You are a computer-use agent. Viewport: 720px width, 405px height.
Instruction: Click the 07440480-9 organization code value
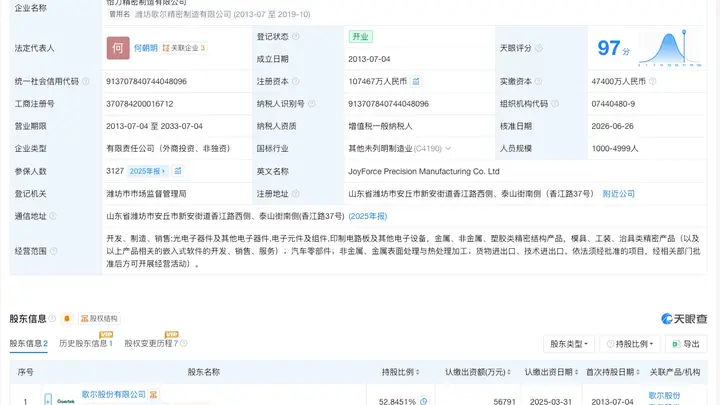pos(613,104)
